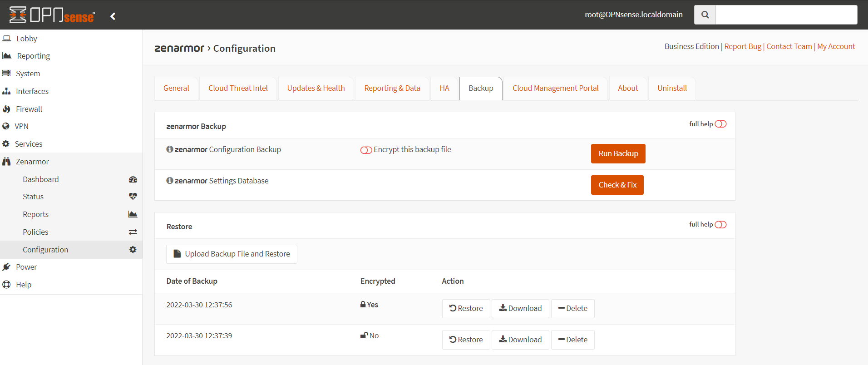The image size is (868, 365).
Task: Click info icon for Configuration Backup
Action: 170,149
